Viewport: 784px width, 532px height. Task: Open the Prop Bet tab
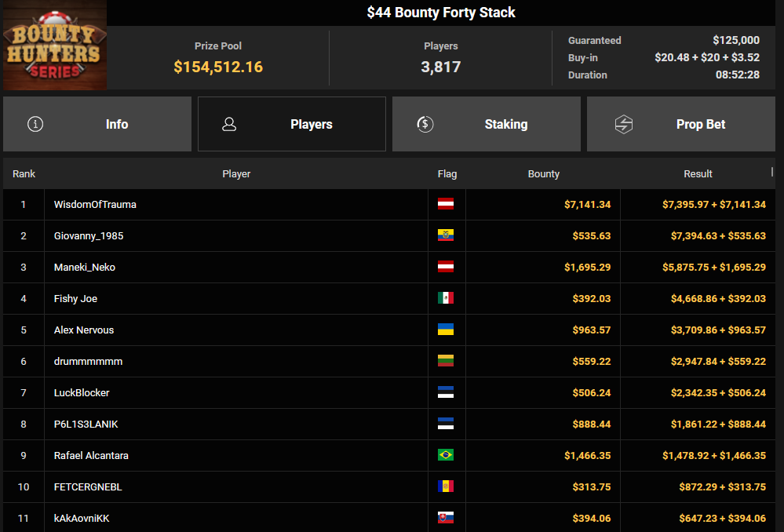(681, 124)
